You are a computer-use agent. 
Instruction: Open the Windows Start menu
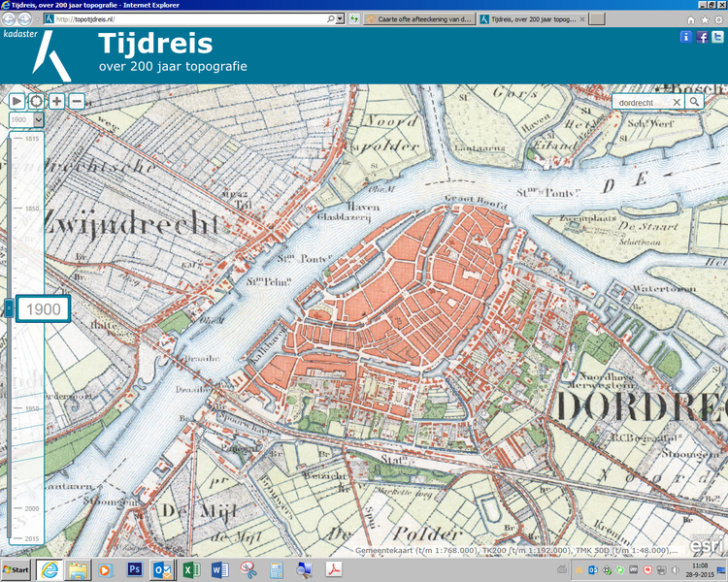pos(16,569)
